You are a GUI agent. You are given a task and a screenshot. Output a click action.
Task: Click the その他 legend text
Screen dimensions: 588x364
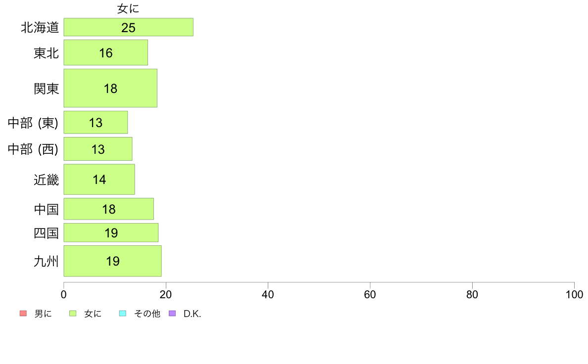pyautogui.click(x=147, y=314)
